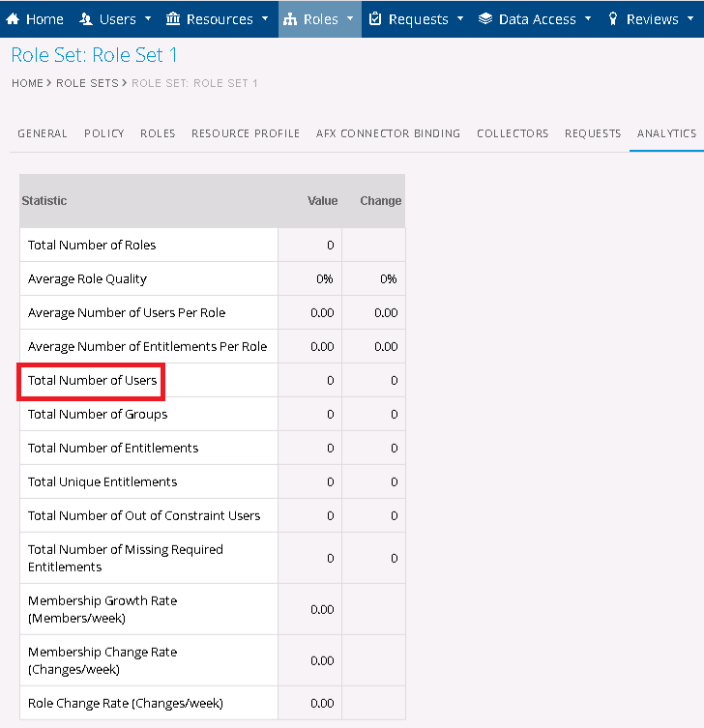The height and width of the screenshot is (728, 704).
Task: Select the Total Number of Users row
Action: coord(92,381)
